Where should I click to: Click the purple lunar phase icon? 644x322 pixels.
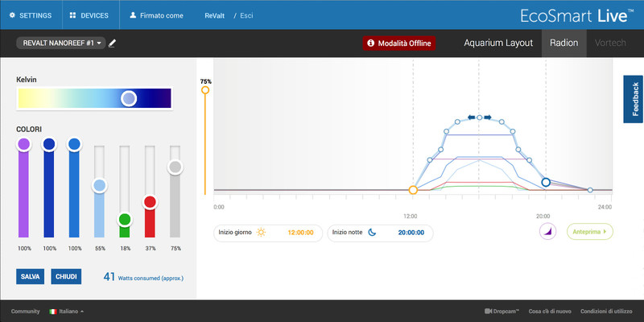547,232
